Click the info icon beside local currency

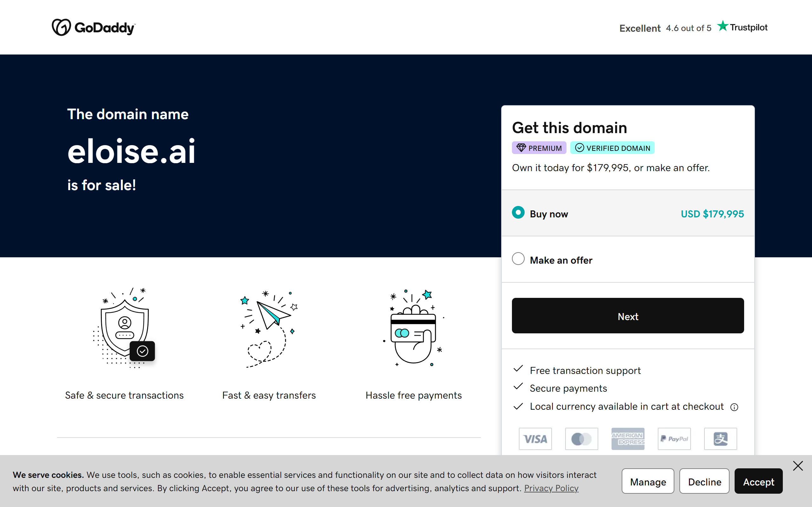[734, 407]
